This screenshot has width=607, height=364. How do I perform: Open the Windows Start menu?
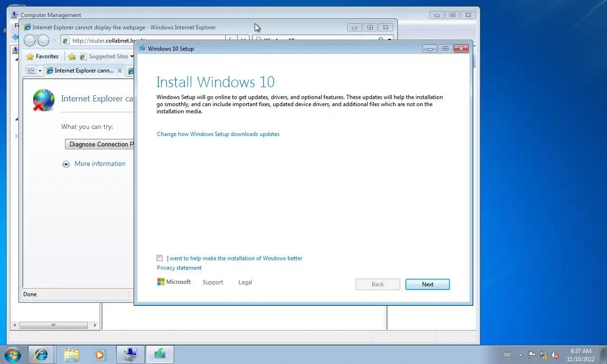12,354
